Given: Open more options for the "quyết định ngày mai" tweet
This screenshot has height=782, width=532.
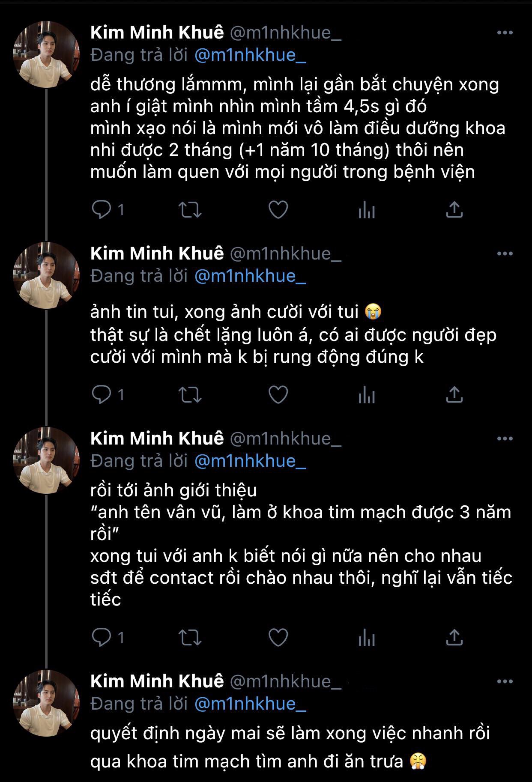Looking at the screenshot, I should pyautogui.click(x=505, y=681).
